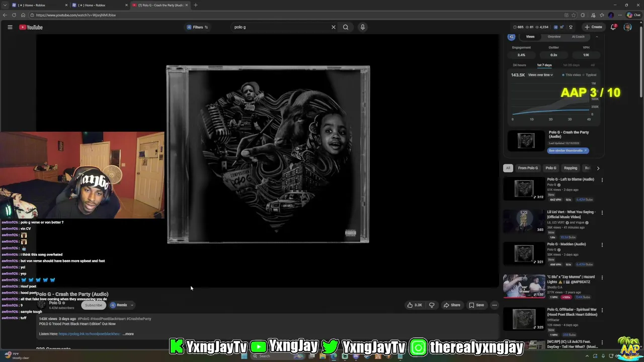This screenshot has width=644, height=362.
Task: Open Windows Start button in taskbar
Action: (244, 356)
